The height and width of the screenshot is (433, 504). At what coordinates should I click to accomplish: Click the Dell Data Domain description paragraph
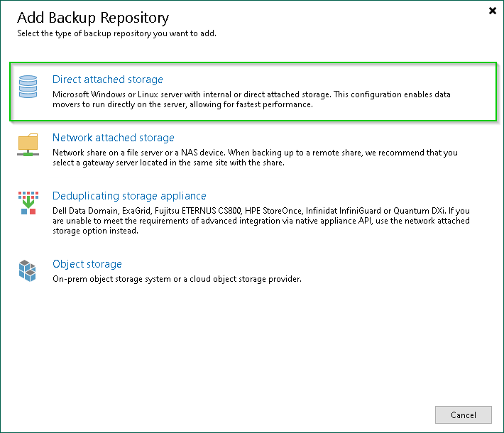[261, 221]
